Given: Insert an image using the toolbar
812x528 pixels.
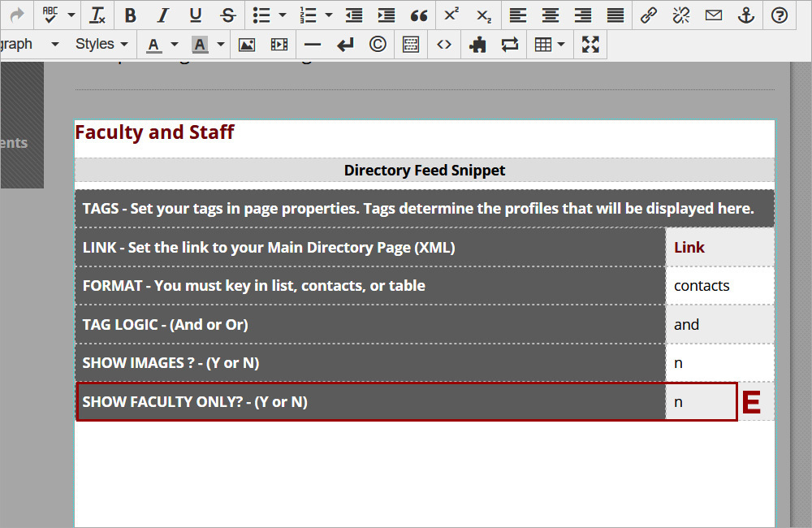Looking at the screenshot, I should pyautogui.click(x=247, y=44).
